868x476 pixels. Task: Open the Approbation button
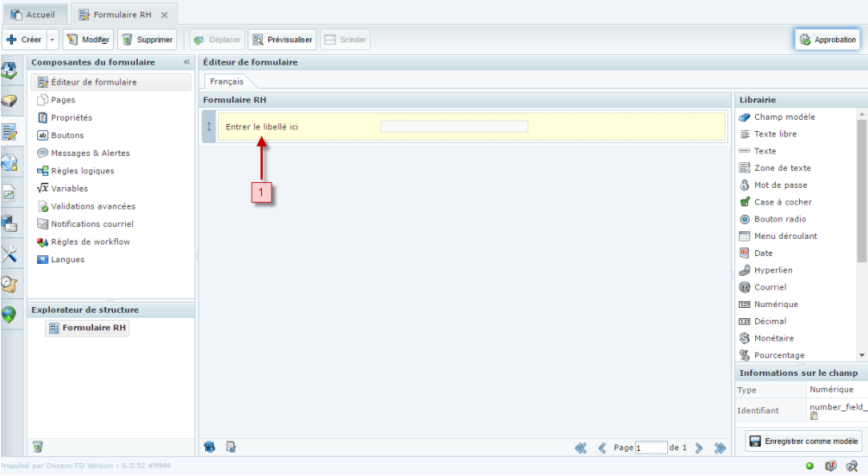[827, 40]
